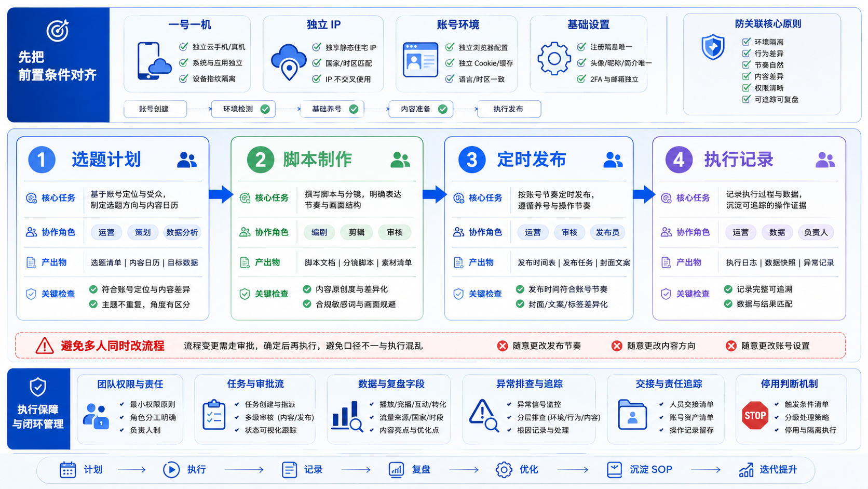Viewport: 868px width, 489px height.
Task: Toggle the 可追踪可复盘 checkbox
Action: coord(746,99)
